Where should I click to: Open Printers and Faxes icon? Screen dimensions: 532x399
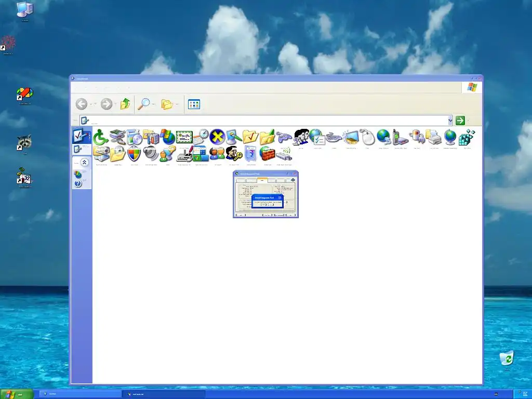pyautogui.click(x=434, y=137)
